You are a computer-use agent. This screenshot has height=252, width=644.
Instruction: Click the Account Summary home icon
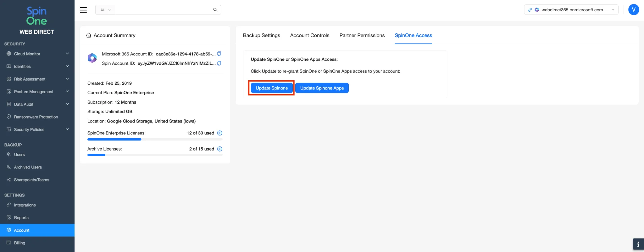[x=89, y=35]
